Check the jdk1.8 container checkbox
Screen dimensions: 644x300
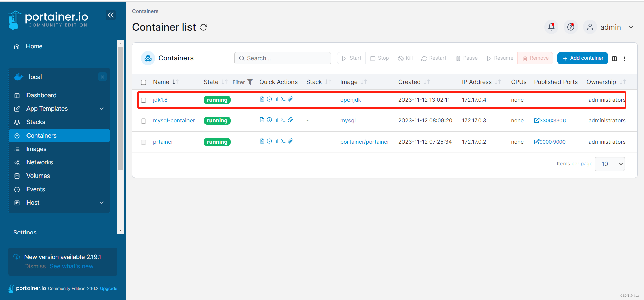tap(144, 100)
